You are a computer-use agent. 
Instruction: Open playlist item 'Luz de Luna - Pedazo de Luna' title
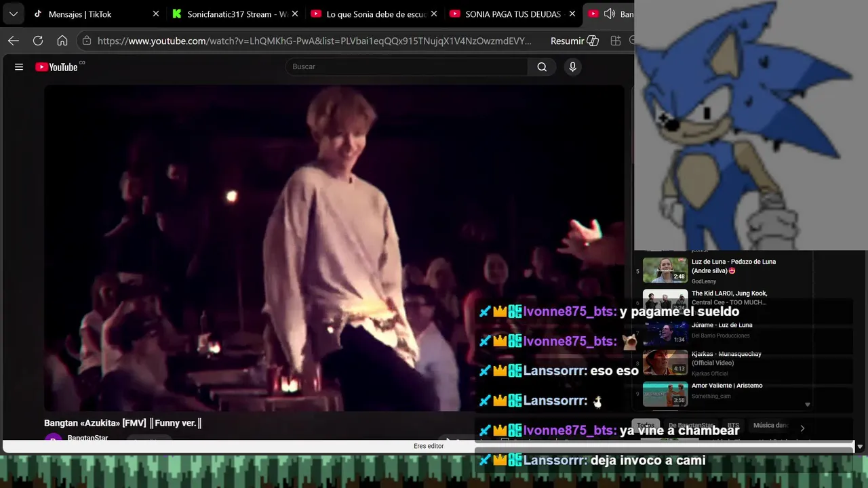pos(734,266)
